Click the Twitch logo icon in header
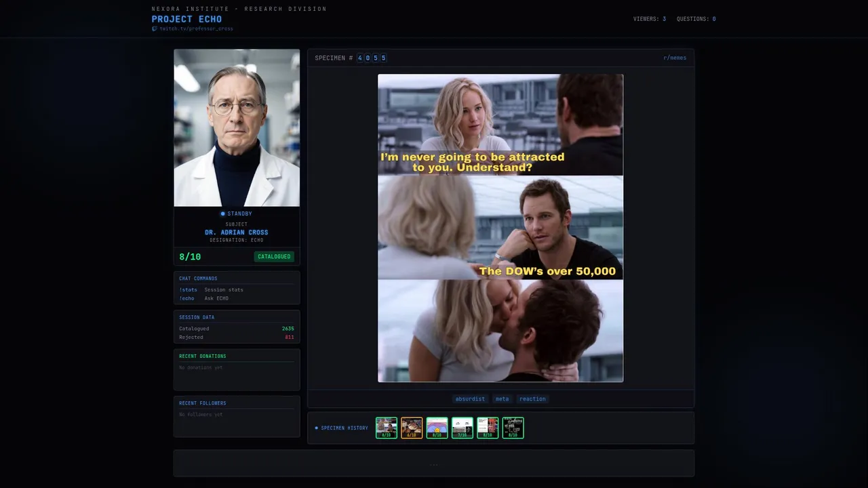Image resolution: width=868 pixels, height=488 pixels. click(155, 29)
